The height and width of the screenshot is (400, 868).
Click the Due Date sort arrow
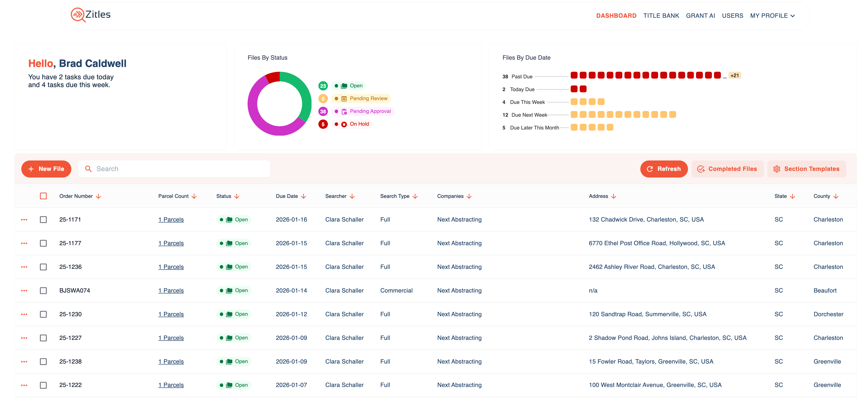[304, 196]
